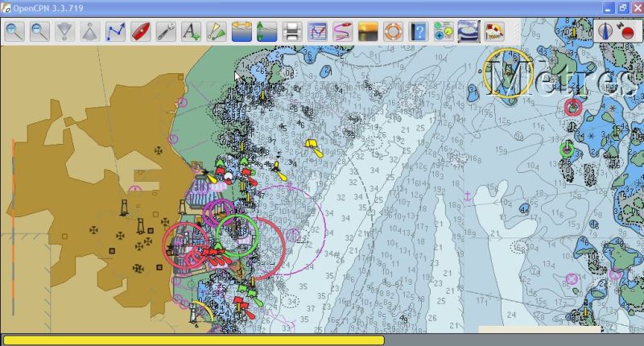Show tidal currents arrows overlay
The image size is (644, 346).
tap(241, 32)
